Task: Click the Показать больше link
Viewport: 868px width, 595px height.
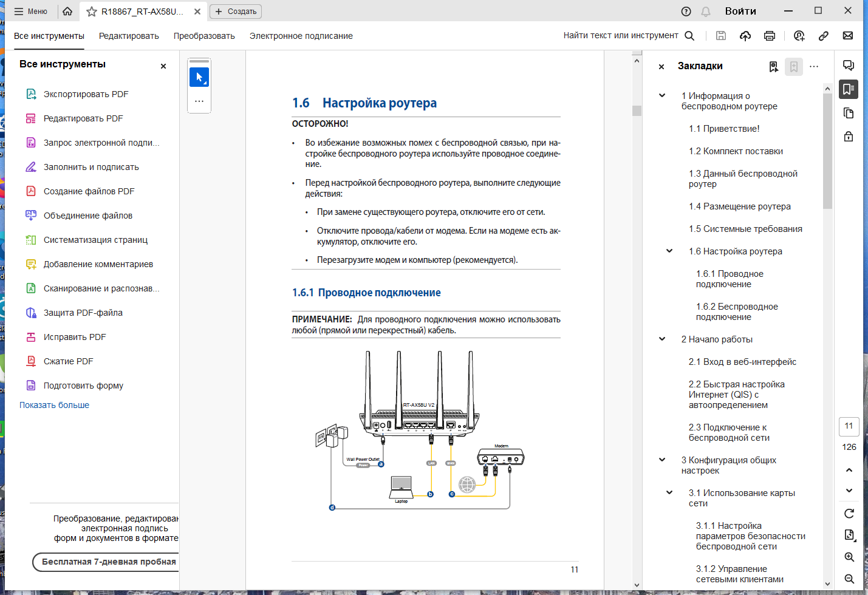Action: 54,405
